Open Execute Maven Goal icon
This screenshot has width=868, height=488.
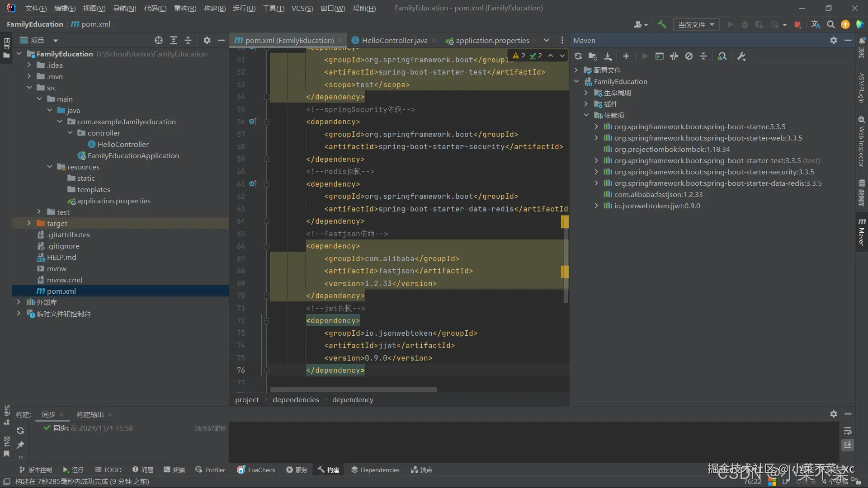660,56
